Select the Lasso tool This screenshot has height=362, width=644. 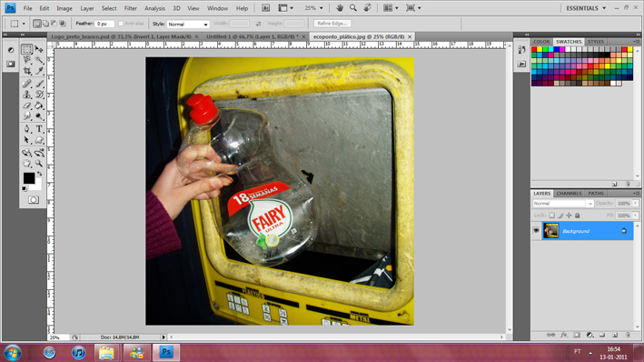(x=26, y=60)
